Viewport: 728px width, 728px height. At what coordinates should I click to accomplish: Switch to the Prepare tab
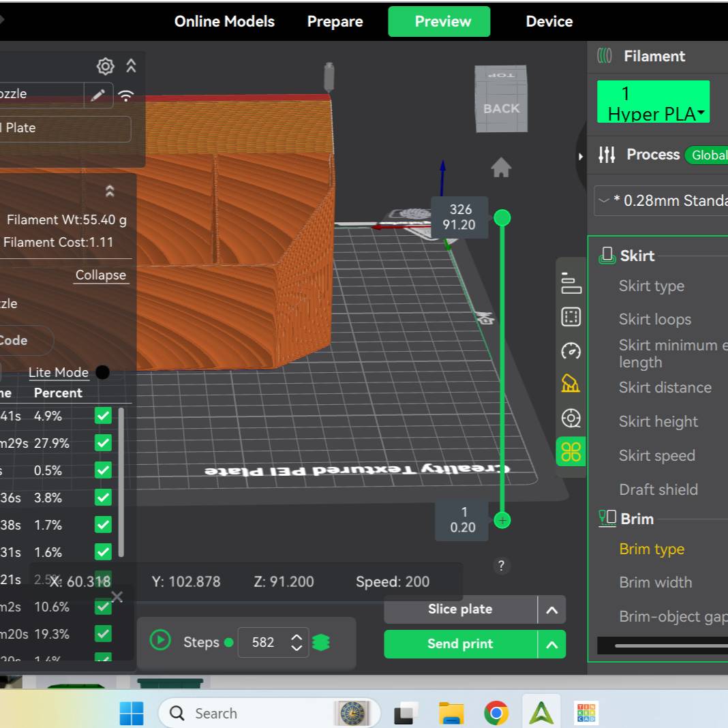coord(335,21)
